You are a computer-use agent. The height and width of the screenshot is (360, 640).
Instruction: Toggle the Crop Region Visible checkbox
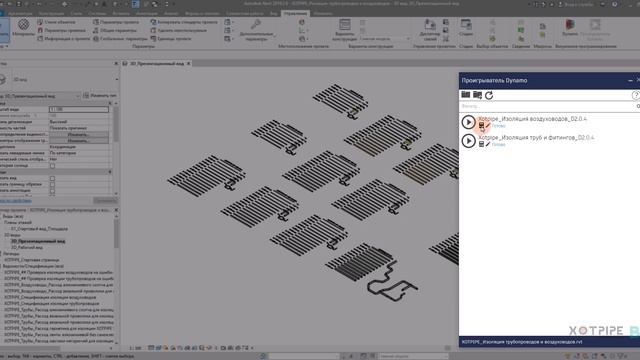tap(52, 184)
